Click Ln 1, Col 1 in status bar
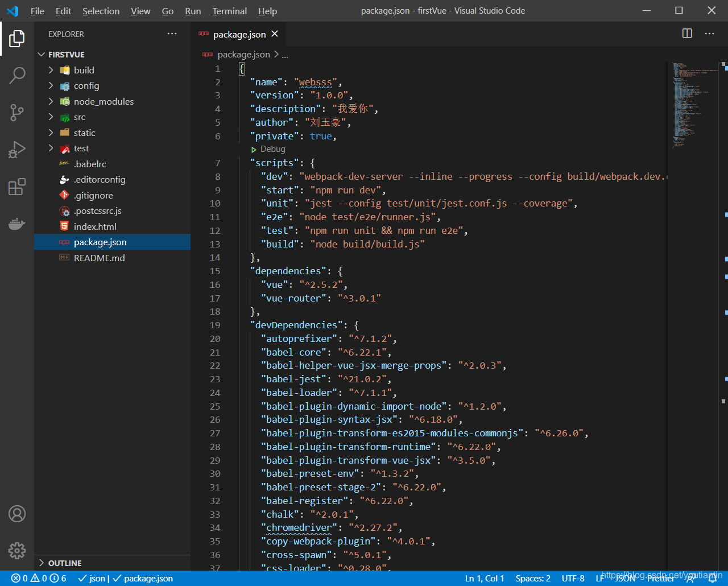Image resolution: width=728 pixels, height=586 pixels. (x=485, y=579)
